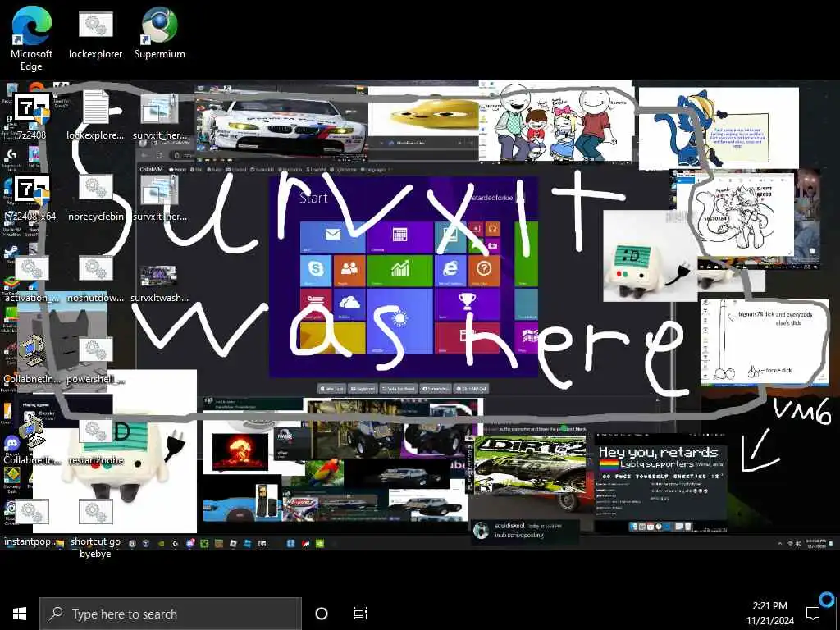Open the Windows Start menu
The height and width of the screenshot is (630, 840).
click(x=20, y=614)
